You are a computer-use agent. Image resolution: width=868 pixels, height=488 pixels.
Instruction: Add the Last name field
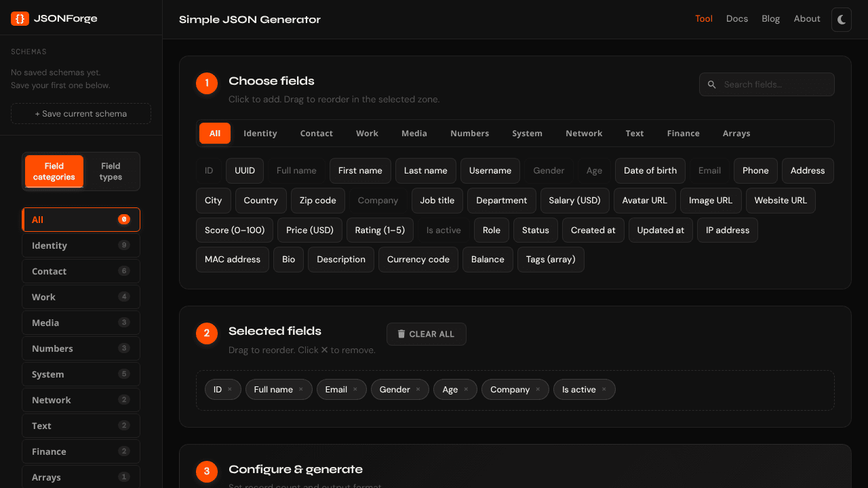[x=426, y=171]
